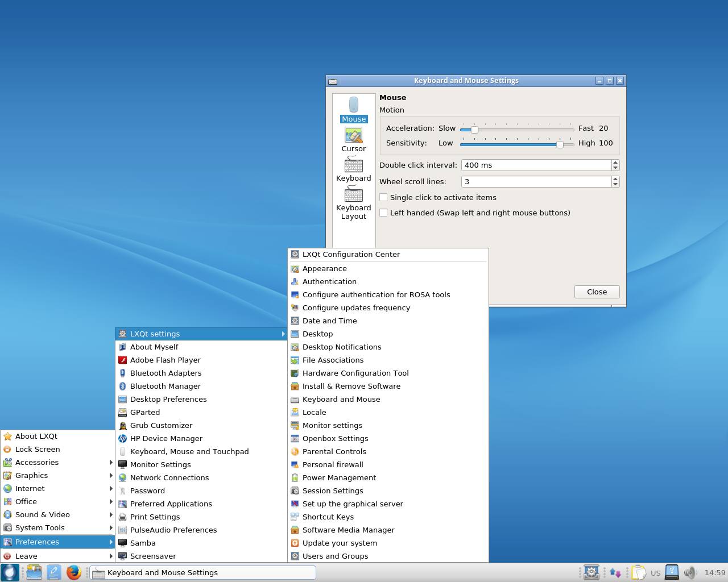The image size is (728, 582).
Task: Open PulseAudio Preferences entry
Action: click(201, 530)
